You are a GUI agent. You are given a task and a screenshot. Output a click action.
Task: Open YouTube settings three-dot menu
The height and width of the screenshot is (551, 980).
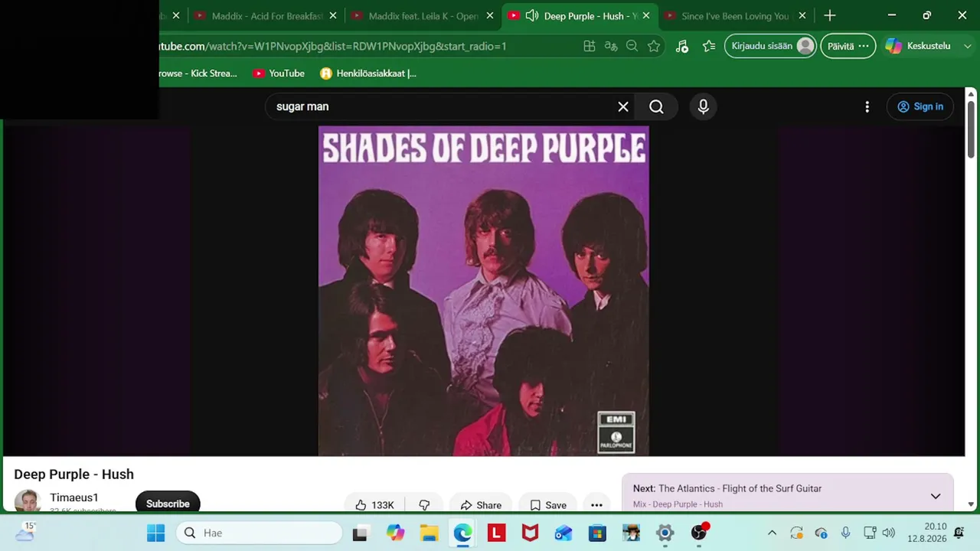click(867, 107)
